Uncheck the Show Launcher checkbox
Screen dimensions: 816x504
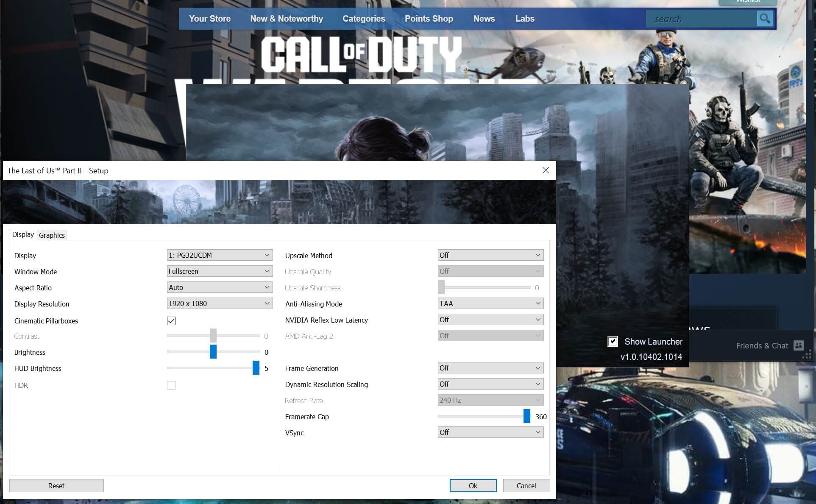(613, 342)
